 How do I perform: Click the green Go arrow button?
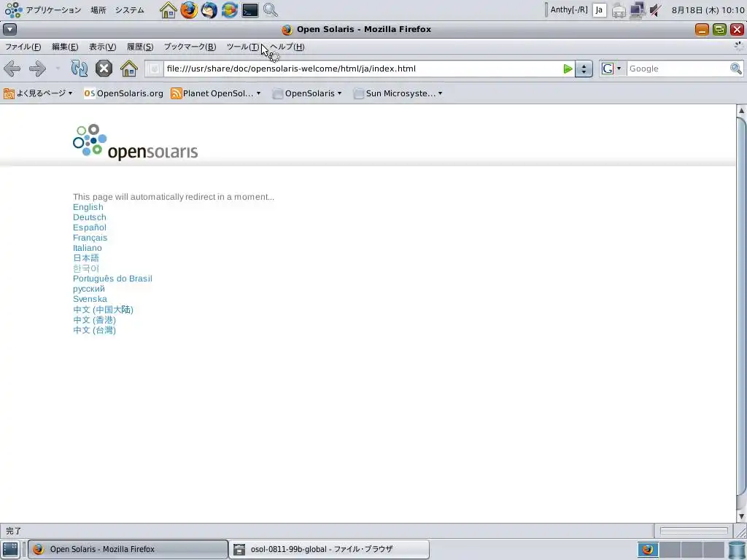tap(568, 69)
